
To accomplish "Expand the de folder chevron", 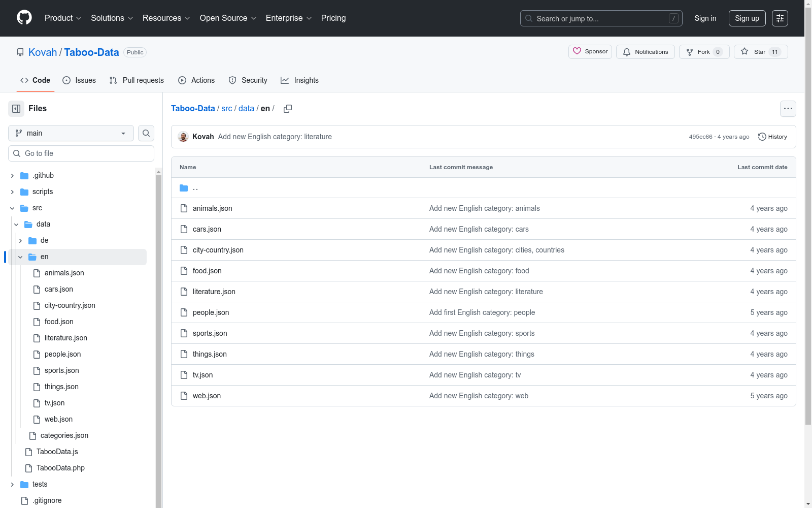I will pyautogui.click(x=20, y=241).
